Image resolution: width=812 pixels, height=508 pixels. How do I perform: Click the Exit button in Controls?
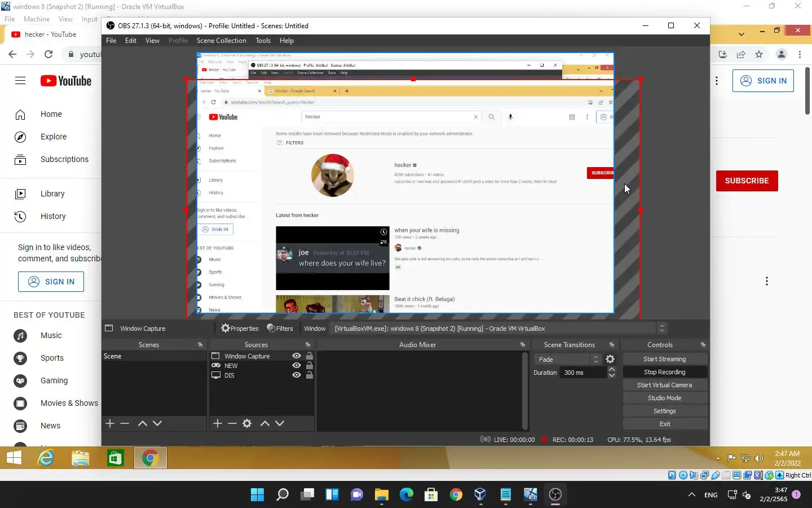point(665,424)
